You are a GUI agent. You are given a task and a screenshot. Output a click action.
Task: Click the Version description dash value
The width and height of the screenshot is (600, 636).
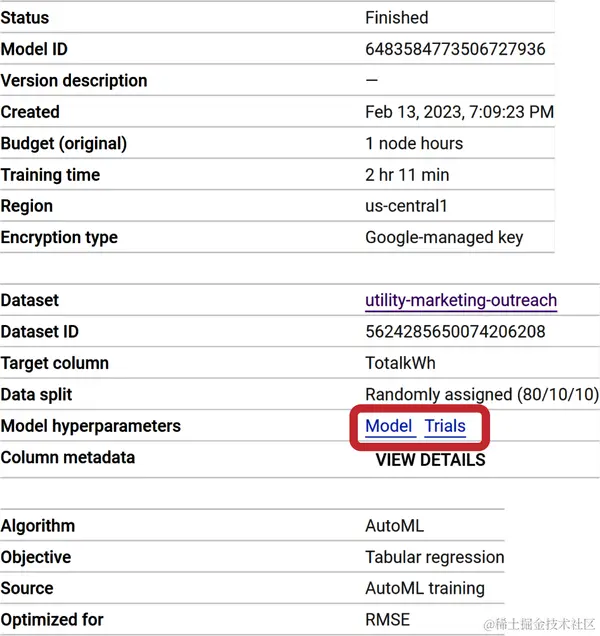[x=372, y=81]
